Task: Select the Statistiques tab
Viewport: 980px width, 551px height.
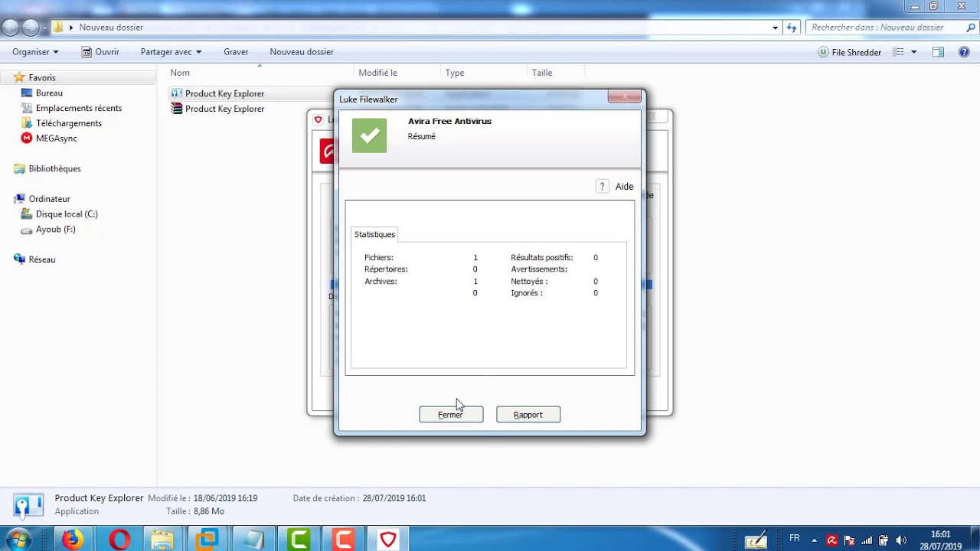Action: (x=374, y=234)
